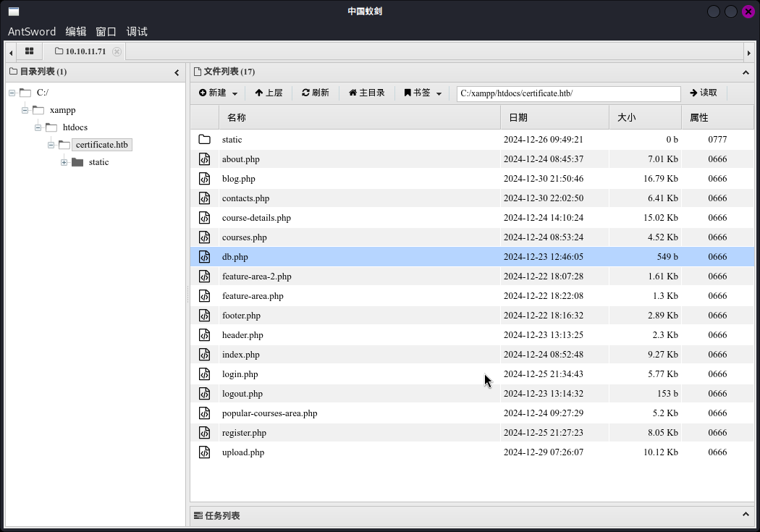Click the login.php file icon

205,374
